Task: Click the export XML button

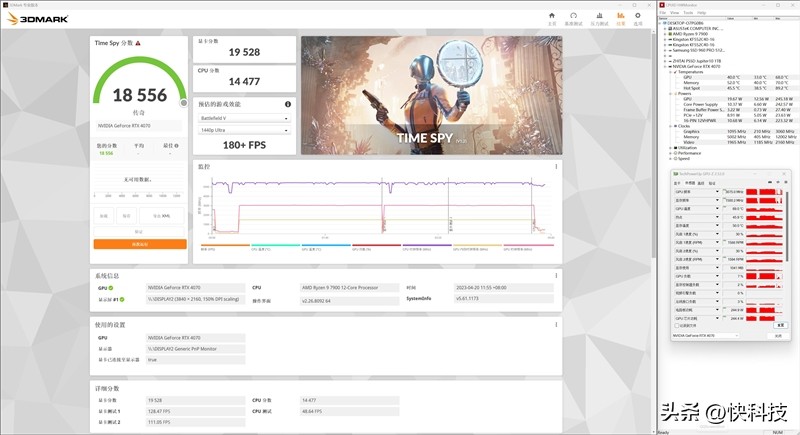Action: tap(162, 216)
